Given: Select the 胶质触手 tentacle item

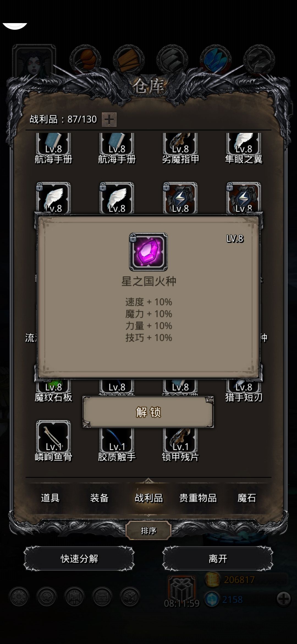Looking at the screenshot, I should [117, 444].
